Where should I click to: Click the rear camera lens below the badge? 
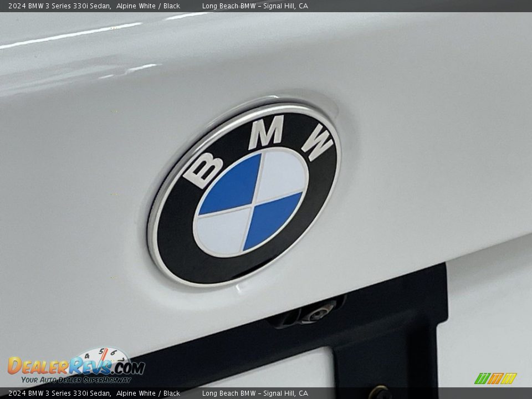click(317, 314)
